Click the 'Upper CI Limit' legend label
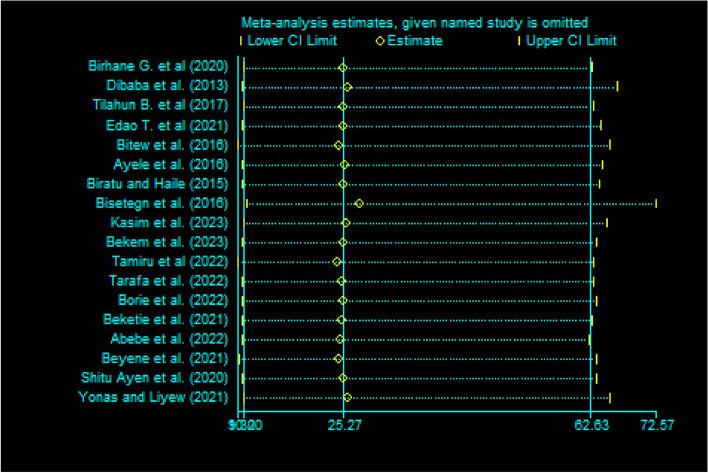Screen dimensions: 708x473 click(x=571, y=41)
